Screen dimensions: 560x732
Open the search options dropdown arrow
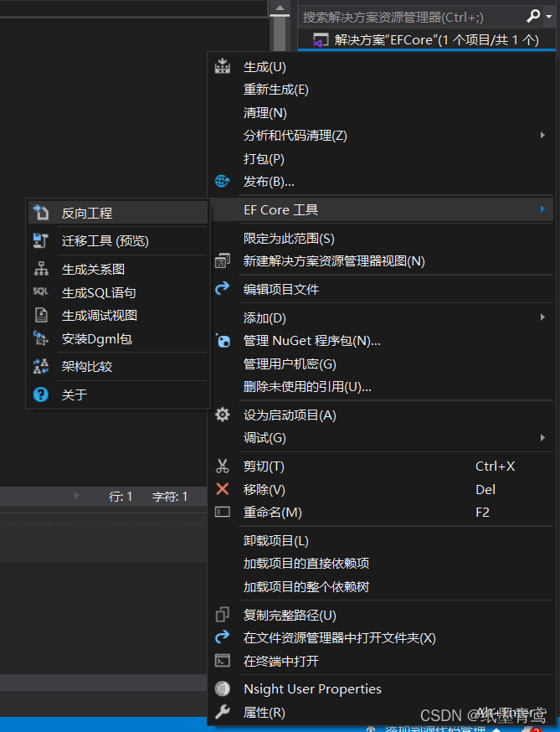point(547,16)
